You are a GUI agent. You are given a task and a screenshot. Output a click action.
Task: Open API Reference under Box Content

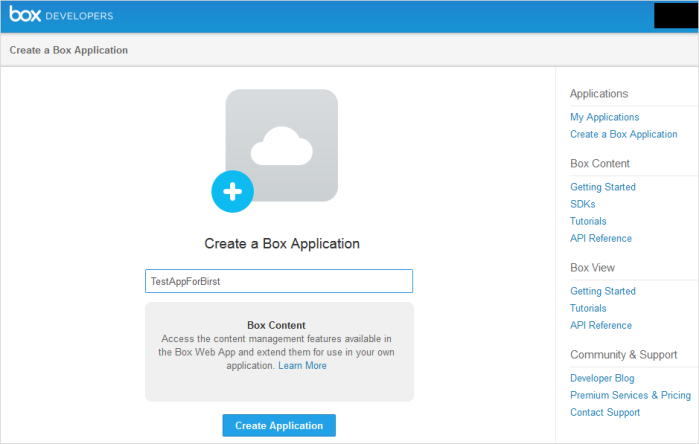pyautogui.click(x=601, y=238)
